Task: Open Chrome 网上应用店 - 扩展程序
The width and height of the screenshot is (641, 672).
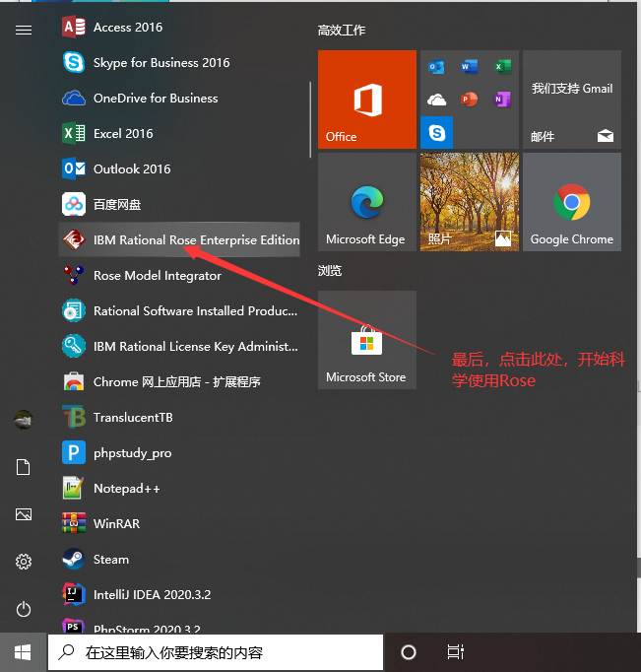Action: tap(179, 382)
